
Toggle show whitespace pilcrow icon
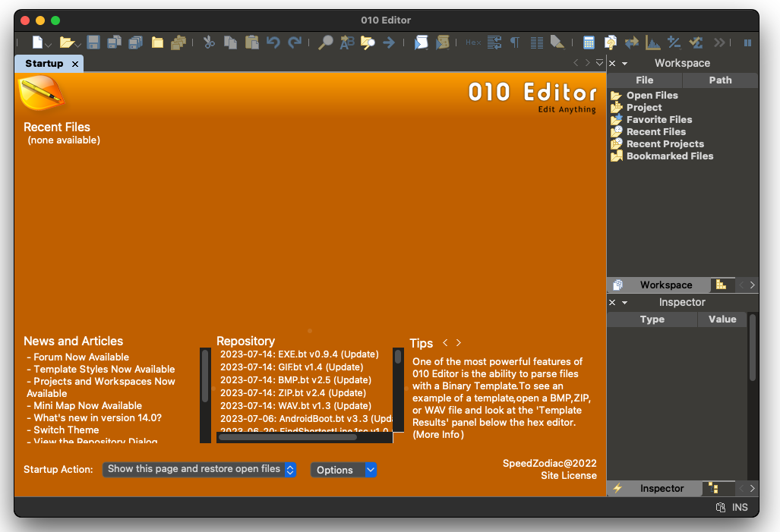pos(515,42)
